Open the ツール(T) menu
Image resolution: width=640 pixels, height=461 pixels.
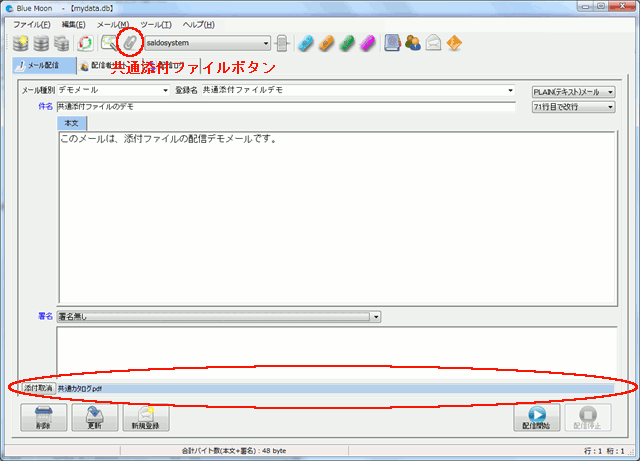coord(155,24)
